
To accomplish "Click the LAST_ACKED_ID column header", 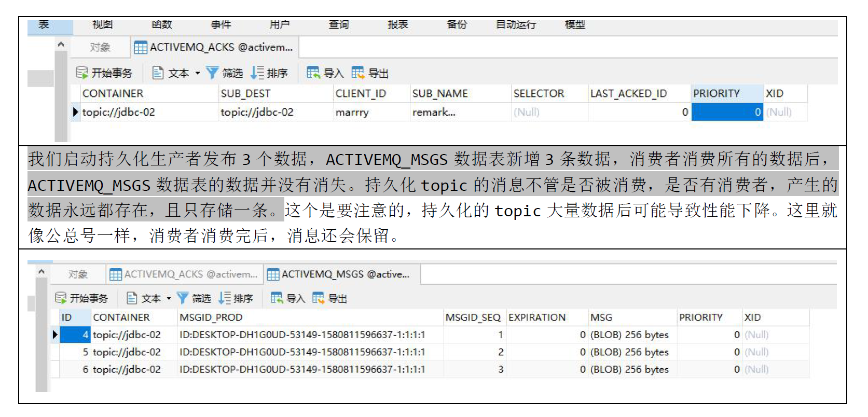I will pos(640,93).
